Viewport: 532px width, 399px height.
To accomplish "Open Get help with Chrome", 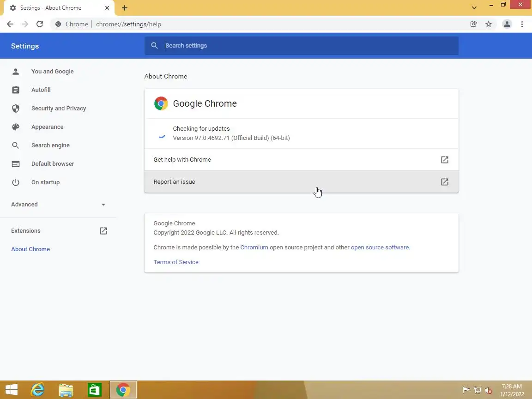I will (x=301, y=159).
